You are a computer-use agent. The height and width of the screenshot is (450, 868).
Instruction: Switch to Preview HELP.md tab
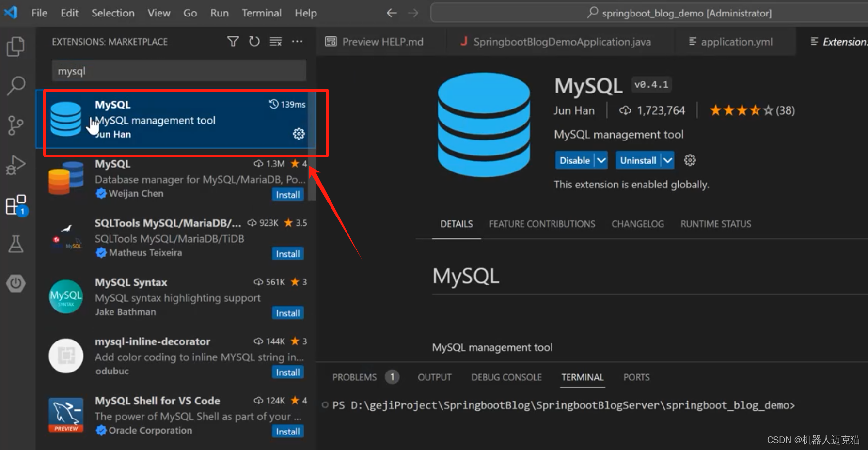pyautogui.click(x=380, y=42)
